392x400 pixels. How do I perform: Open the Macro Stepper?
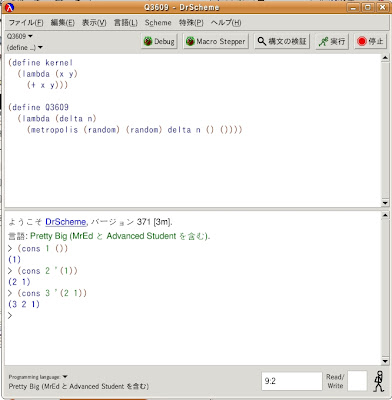point(216,41)
